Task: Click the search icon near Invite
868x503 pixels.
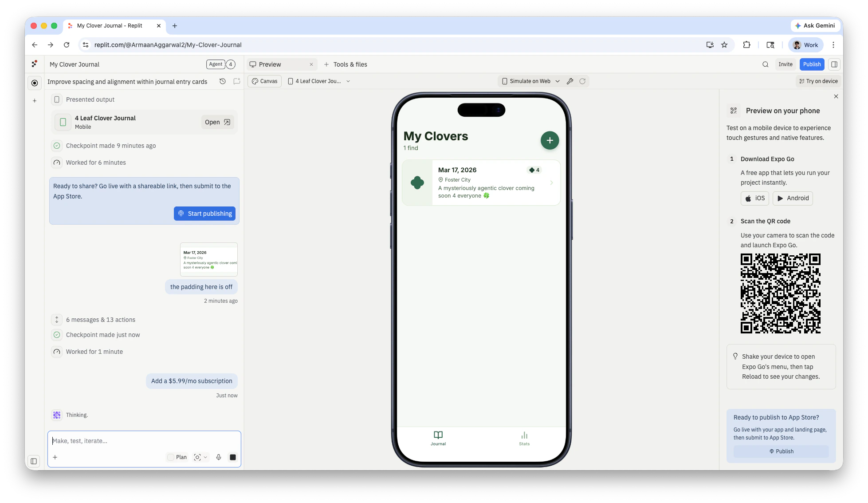Action: point(765,64)
